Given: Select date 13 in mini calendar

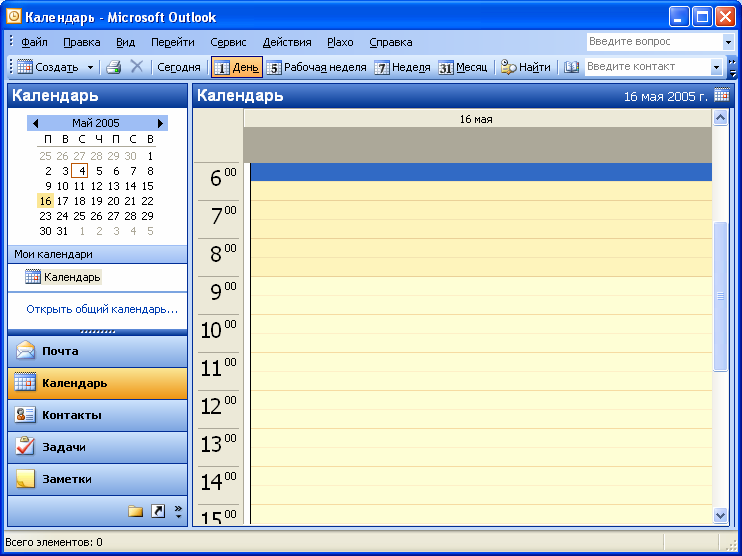Looking at the screenshot, I should [x=114, y=186].
